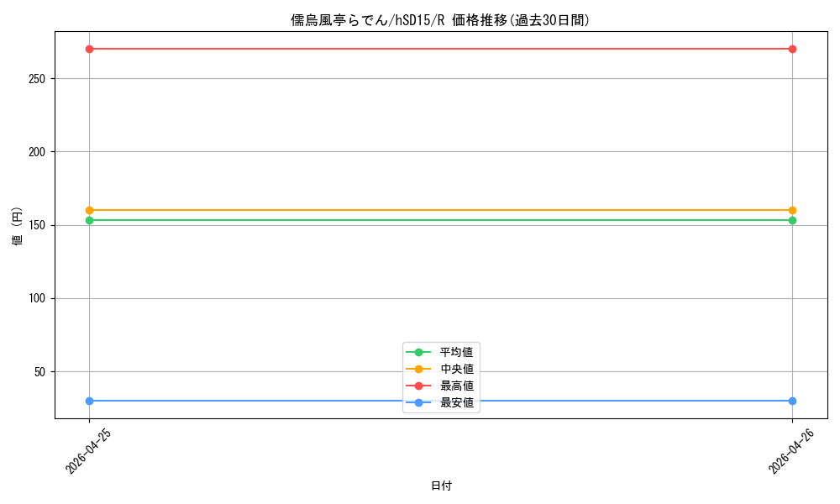Click the green 平均値 point on 2026-04-25
Image resolution: width=840 pixels, height=504 pixels.
(90, 220)
